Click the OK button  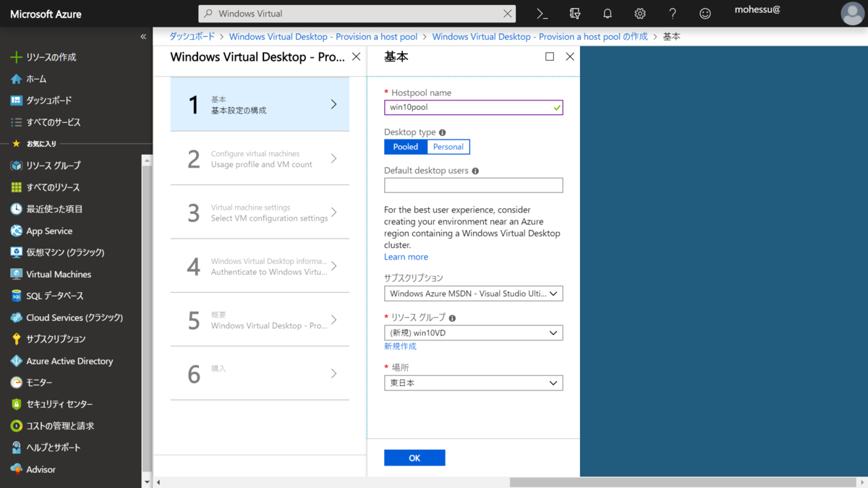point(414,458)
